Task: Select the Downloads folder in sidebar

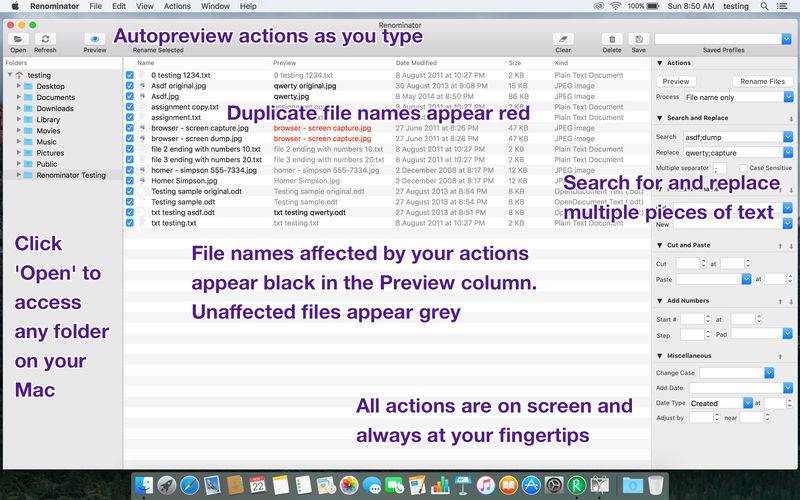Action: 55,108
